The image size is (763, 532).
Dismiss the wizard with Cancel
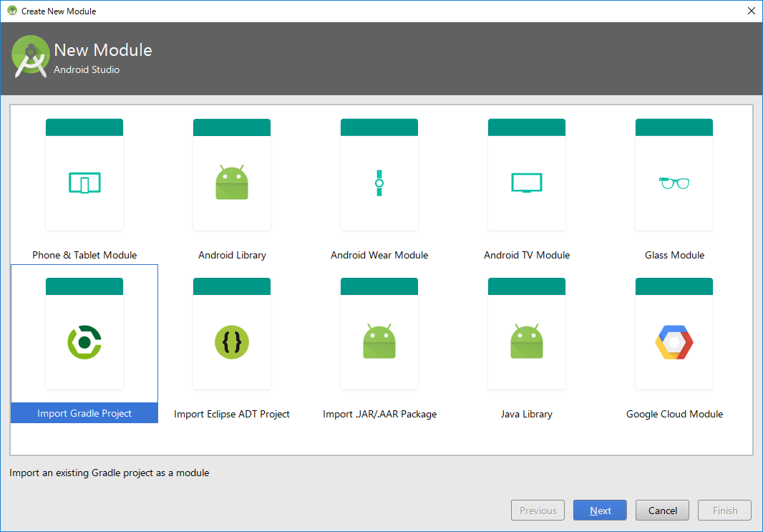pos(662,510)
